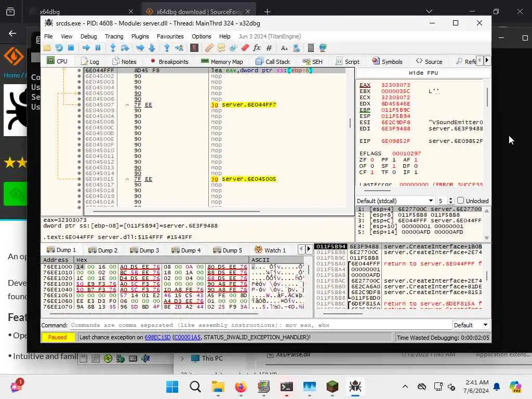Click the EAX register value 32303073

395,85
